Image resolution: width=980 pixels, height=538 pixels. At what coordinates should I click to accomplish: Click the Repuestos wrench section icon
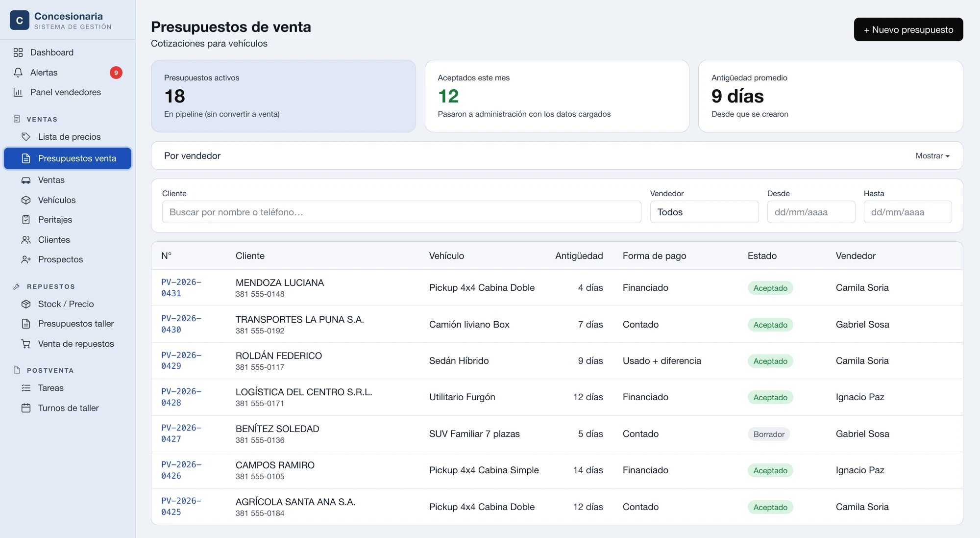point(17,286)
